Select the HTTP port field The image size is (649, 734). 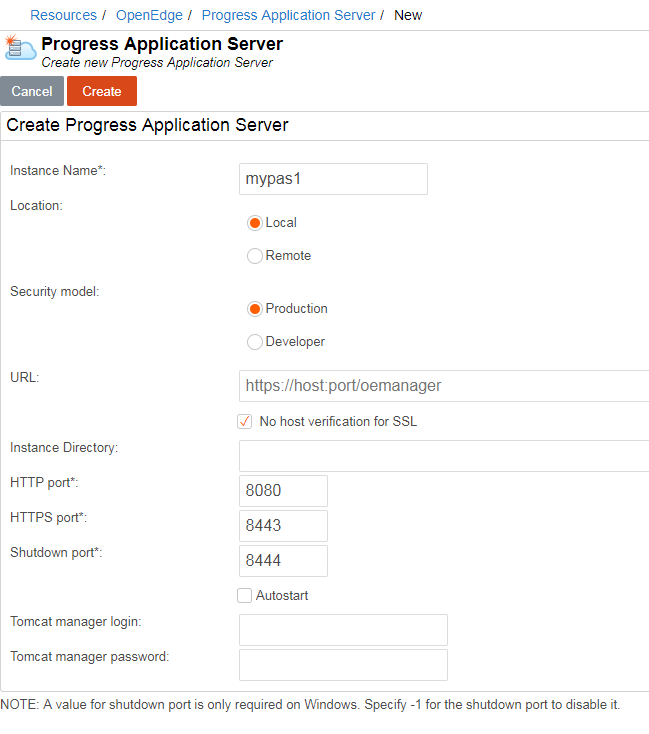click(284, 491)
